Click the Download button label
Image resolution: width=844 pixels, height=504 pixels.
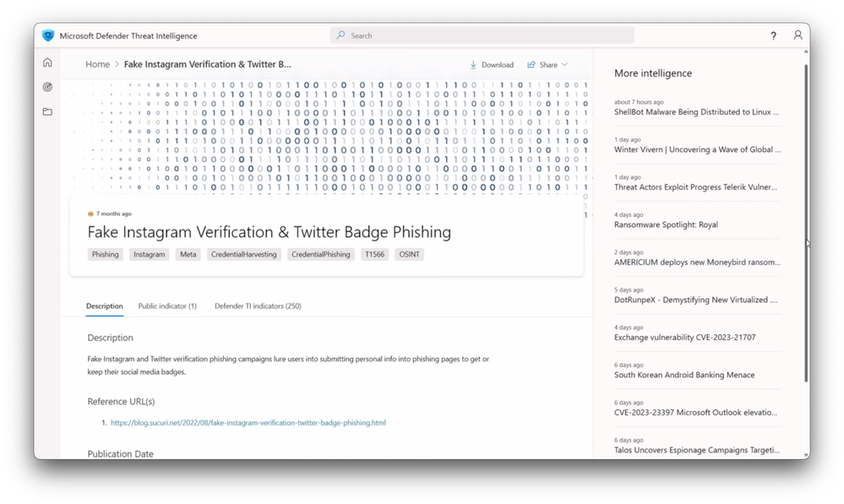[498, 64]
